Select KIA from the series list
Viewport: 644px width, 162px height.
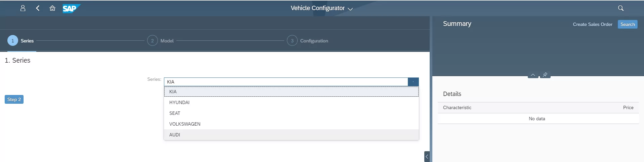click(x=173, y=92)
